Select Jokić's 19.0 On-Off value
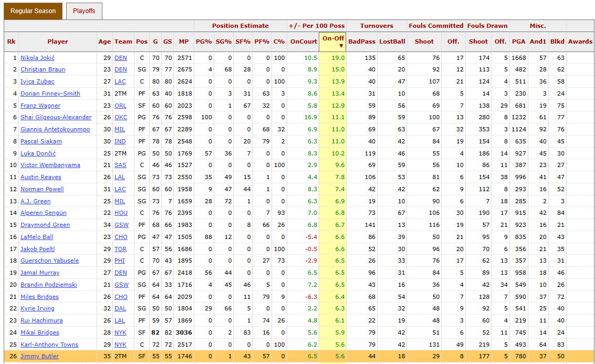Screen dimensions: 595x364 point(338,58)
